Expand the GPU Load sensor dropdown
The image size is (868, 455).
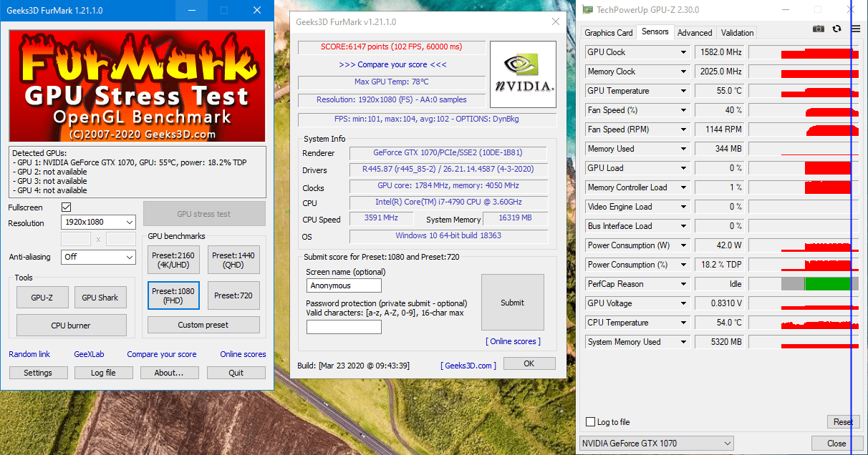(x=683, y=168)
